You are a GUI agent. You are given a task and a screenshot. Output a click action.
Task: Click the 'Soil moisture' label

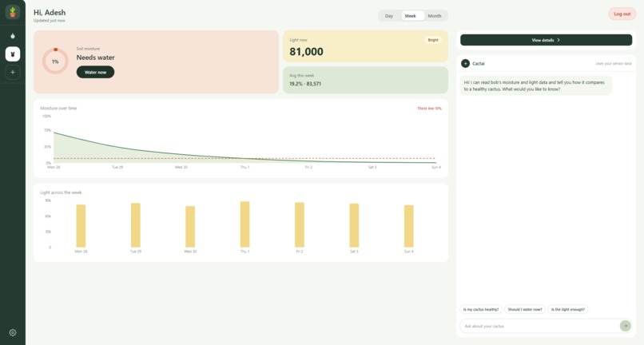[x=88, y=49]
